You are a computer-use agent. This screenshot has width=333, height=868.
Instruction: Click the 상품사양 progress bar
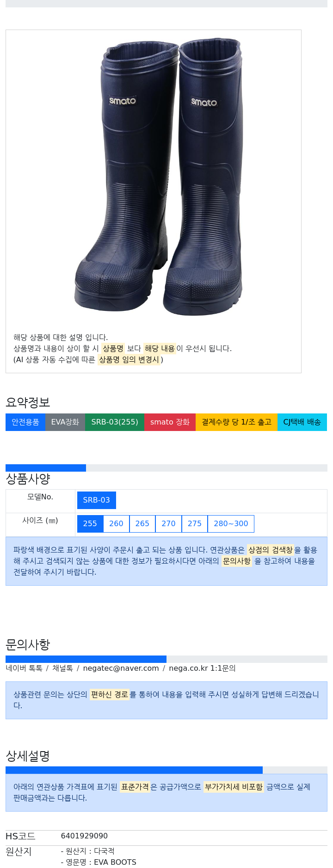pos(166,468)
